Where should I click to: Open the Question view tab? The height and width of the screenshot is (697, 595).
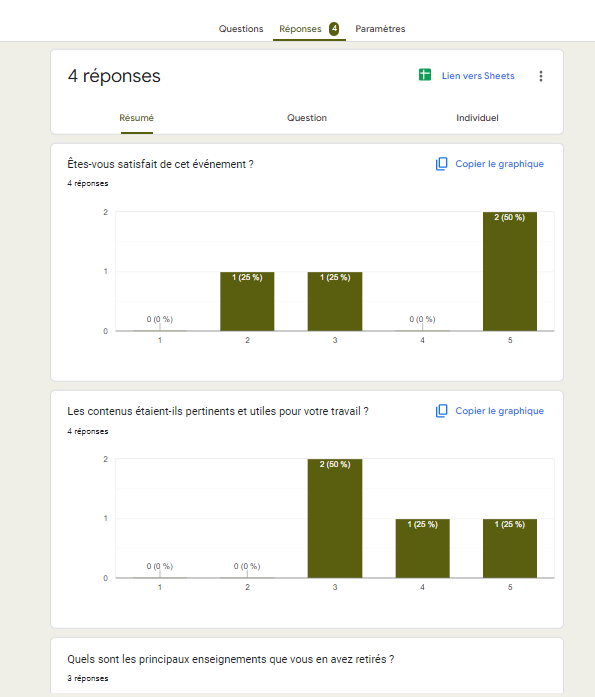(307, 118)
